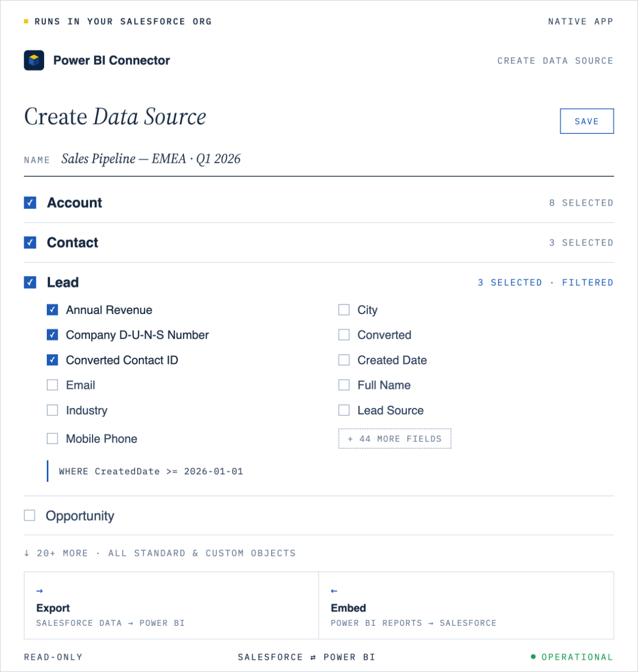Click the Power BI Connector logo icon
Image resolution: width=638 pixels, height=672 pixels.
(34, 60)
